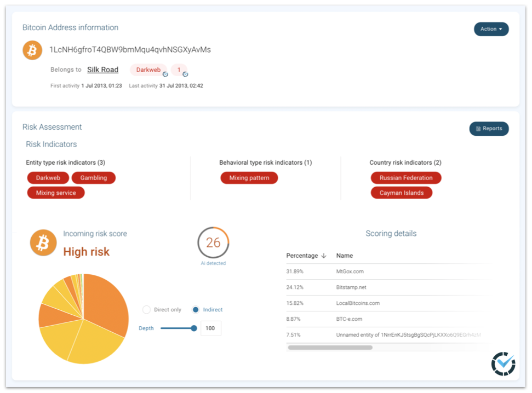Open the Action dropdown menu
This screenshot has height=393, width=532.
point(491,28)
